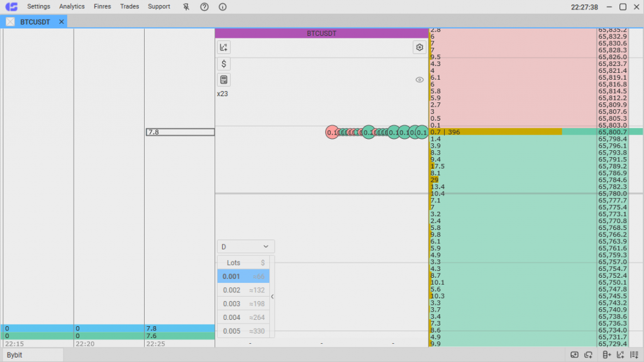Collapse the lots panel with the chevron
Screen dimensions: 644x362
coord(273,297)
